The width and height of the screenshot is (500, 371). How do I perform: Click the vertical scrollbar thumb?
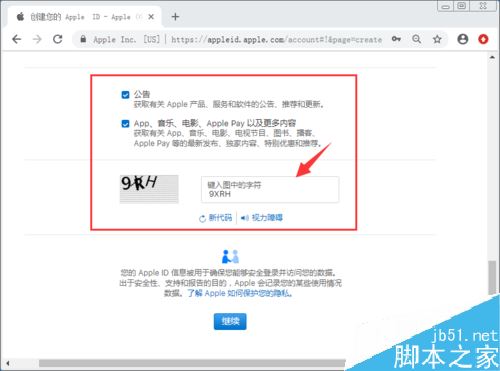(x=492, y=278)
